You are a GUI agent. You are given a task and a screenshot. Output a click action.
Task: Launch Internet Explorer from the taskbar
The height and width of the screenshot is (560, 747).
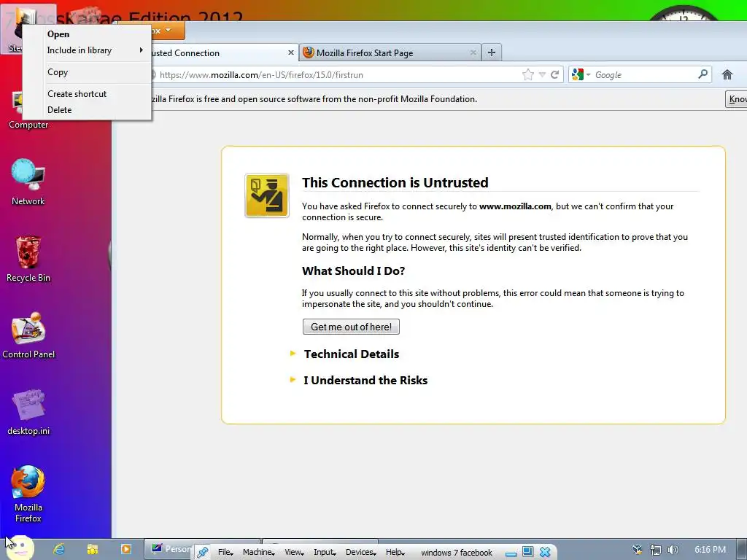[x=58, y=549]
